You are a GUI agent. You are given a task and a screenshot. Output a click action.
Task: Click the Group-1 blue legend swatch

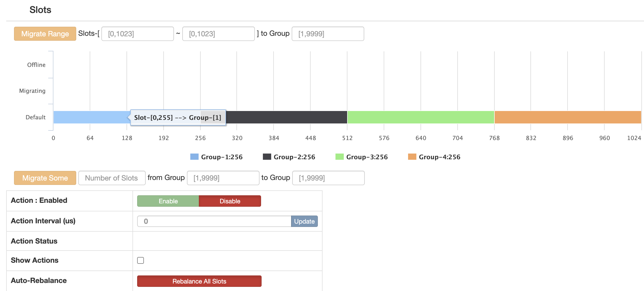coord(194,157)
